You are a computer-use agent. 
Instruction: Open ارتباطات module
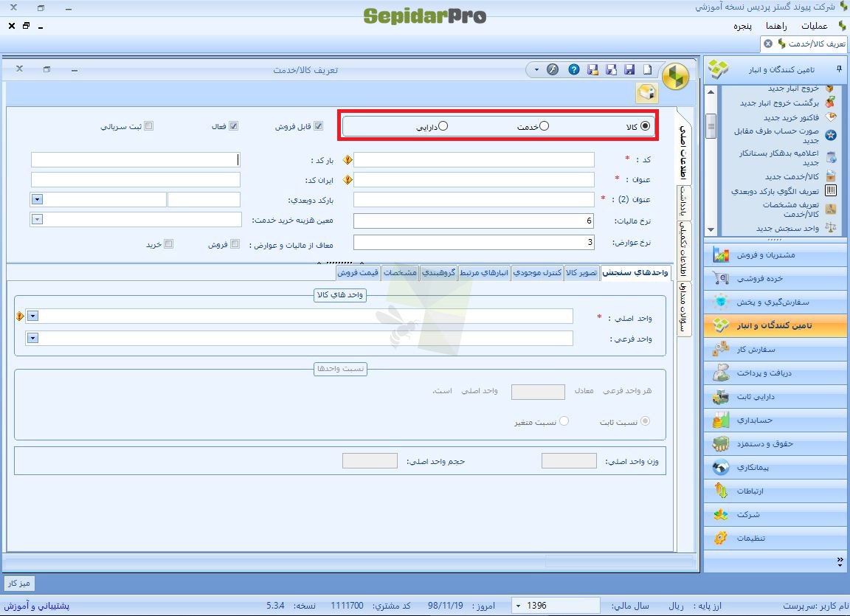point(775,491)
